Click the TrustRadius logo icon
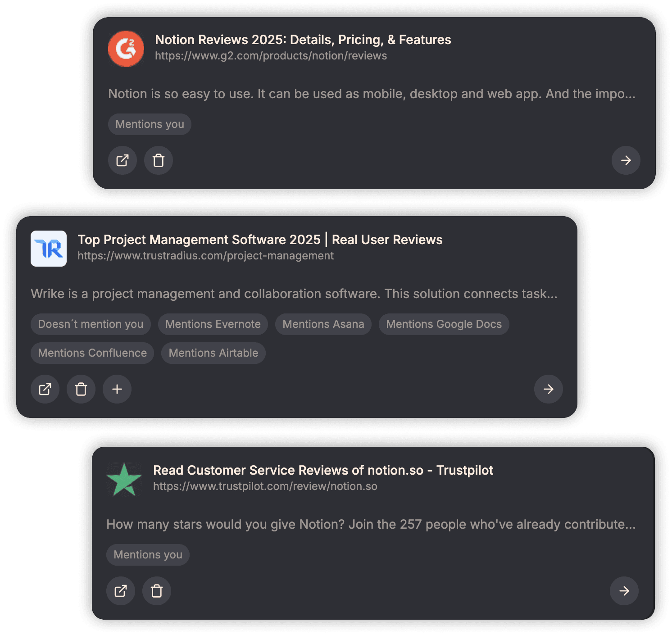This screenshot has width=672, height=635. (48, 249)
